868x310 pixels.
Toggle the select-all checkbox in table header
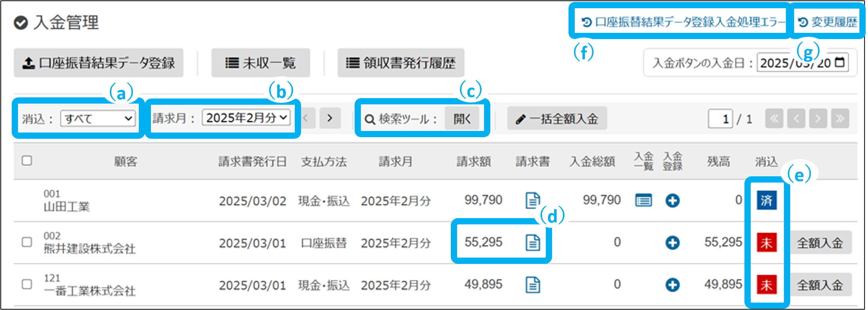pyautogui.click(x=27, y=161)
